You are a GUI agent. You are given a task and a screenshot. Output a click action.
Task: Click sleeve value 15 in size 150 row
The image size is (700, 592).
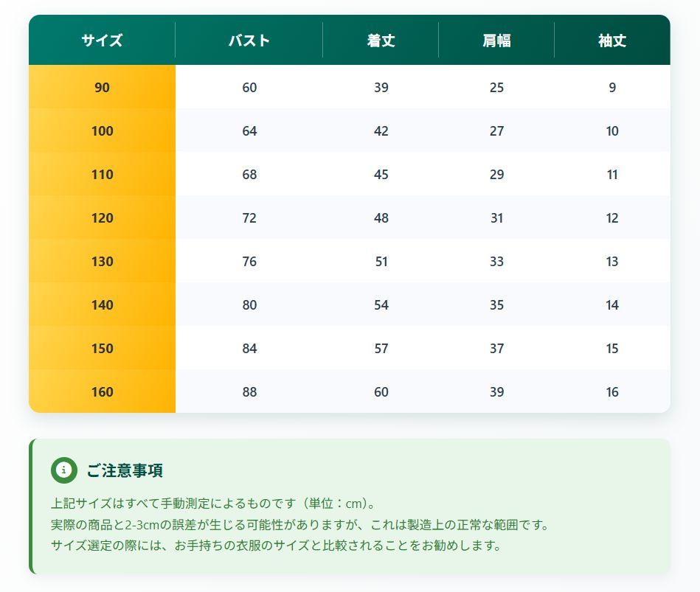[612, 349]
